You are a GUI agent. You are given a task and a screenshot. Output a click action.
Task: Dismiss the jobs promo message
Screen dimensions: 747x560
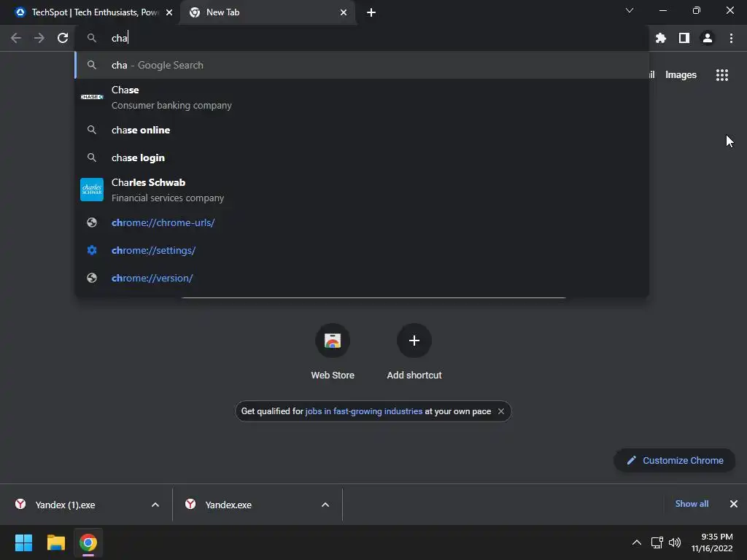pyautogui.click(x=500, y=411)
